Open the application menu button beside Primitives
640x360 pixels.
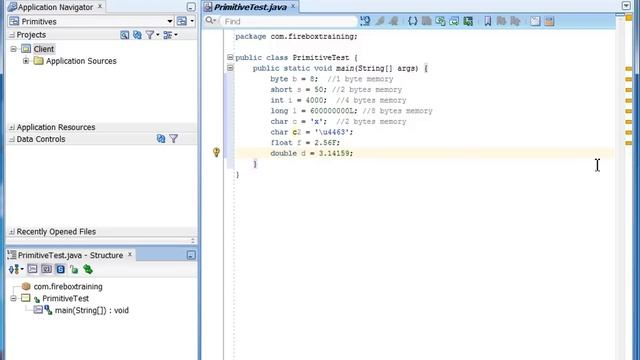click(185, 21)
